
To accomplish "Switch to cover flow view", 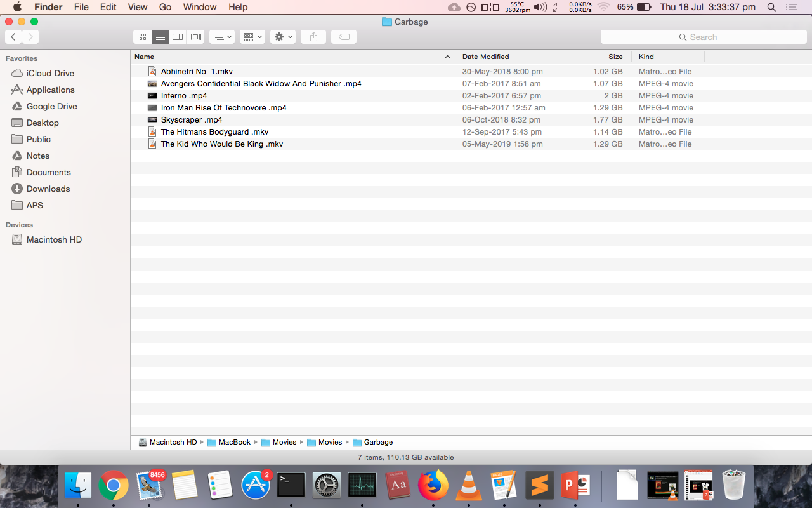I will 195,37.
